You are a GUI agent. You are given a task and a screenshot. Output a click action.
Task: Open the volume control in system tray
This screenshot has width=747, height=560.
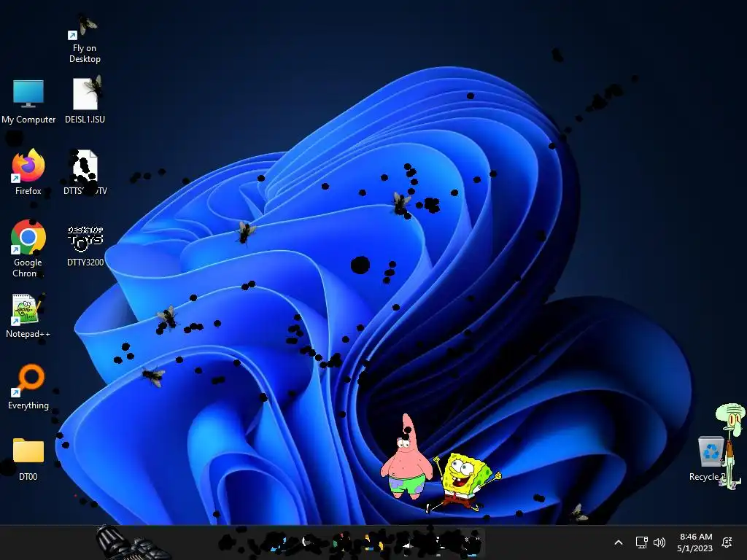coord(659,542)
